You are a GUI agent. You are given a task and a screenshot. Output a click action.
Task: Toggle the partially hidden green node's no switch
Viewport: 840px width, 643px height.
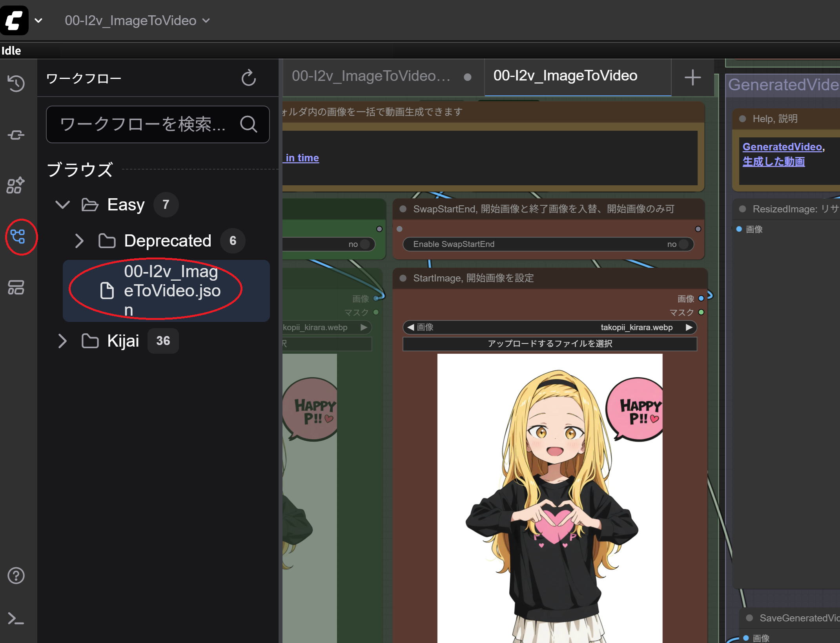tap(364, 244)
